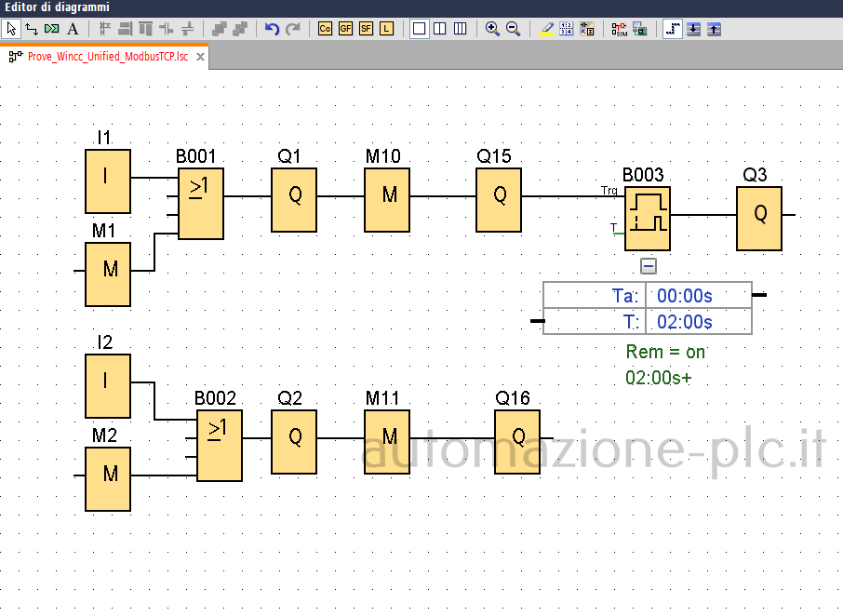Toggle the yellow highlighter tool
Image resolution: width=843 pixels, height=616 pixels.
pos(548,29)
